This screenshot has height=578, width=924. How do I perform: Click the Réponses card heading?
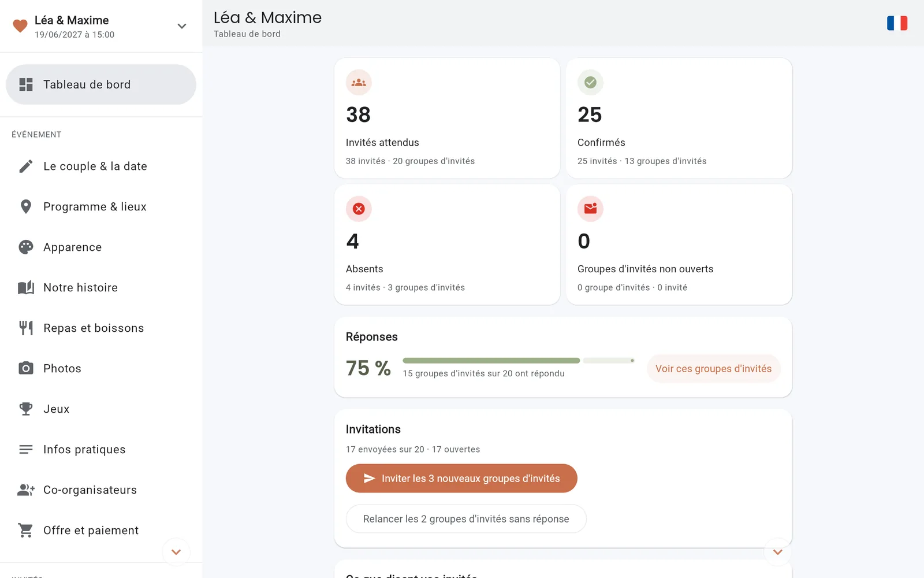[x=372, y=337]
